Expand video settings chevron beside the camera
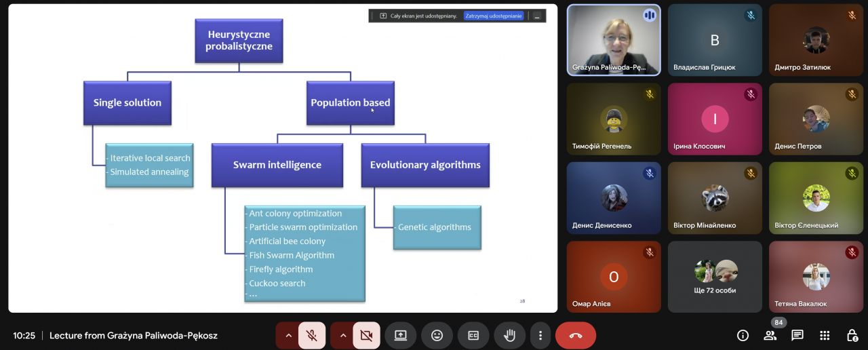 [343, 335]
